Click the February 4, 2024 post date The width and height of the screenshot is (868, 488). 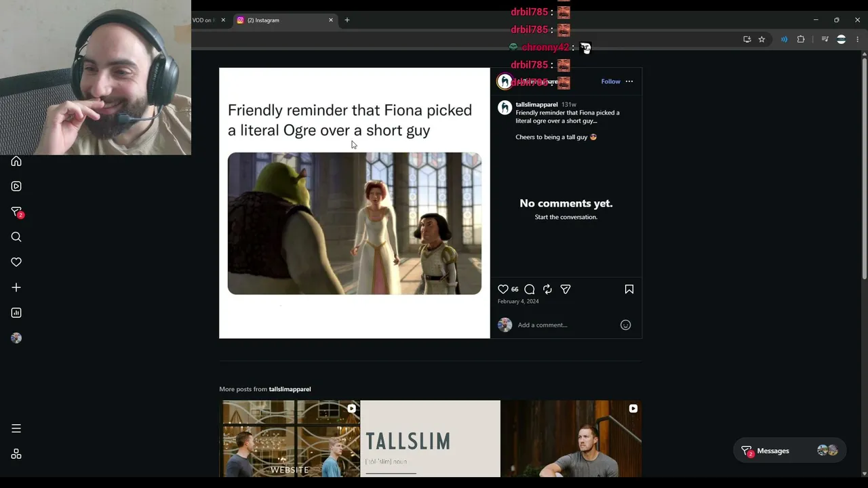pos(518,302)
